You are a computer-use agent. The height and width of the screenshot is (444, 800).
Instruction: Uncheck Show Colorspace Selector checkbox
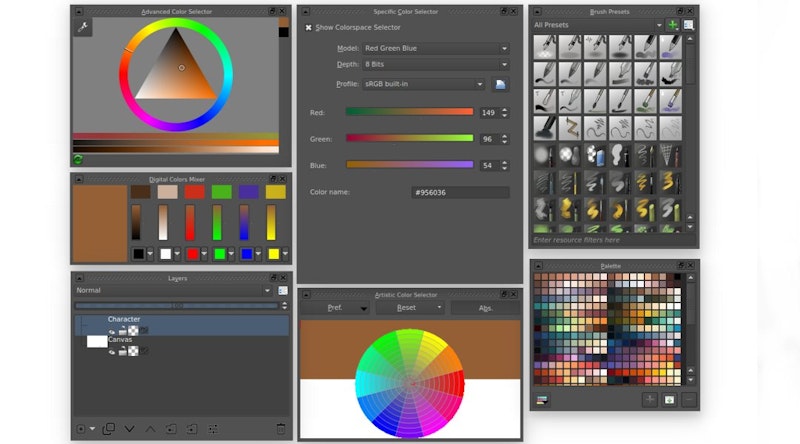coord(308,28)
